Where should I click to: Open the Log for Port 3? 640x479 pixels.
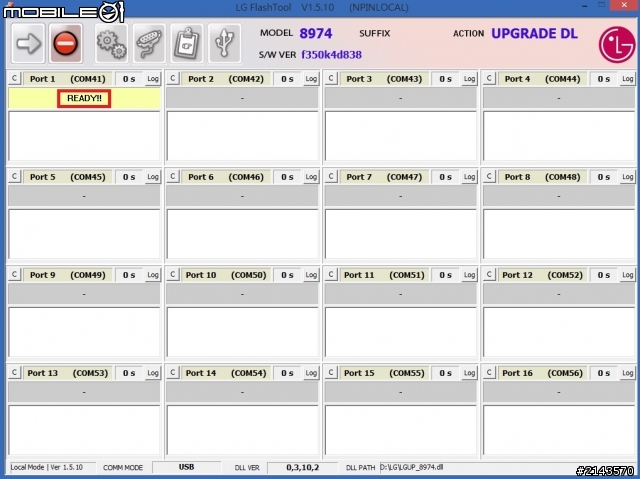pos(469,79)
